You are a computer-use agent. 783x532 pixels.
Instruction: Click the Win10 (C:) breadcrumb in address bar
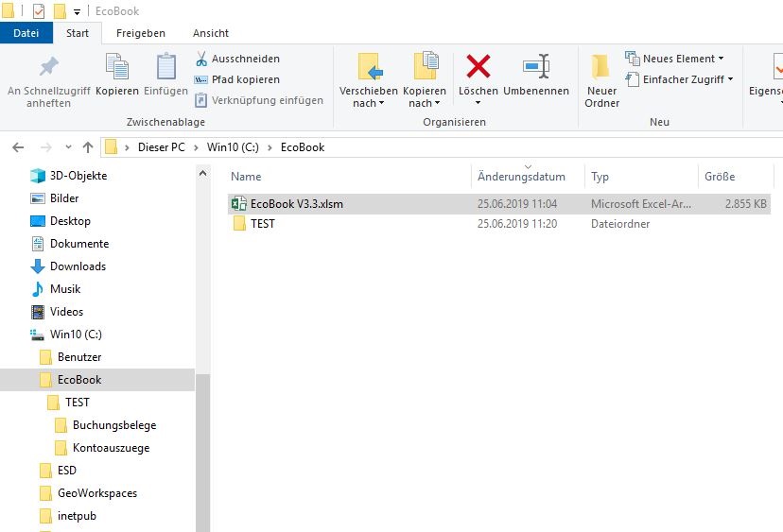point(232,147)
